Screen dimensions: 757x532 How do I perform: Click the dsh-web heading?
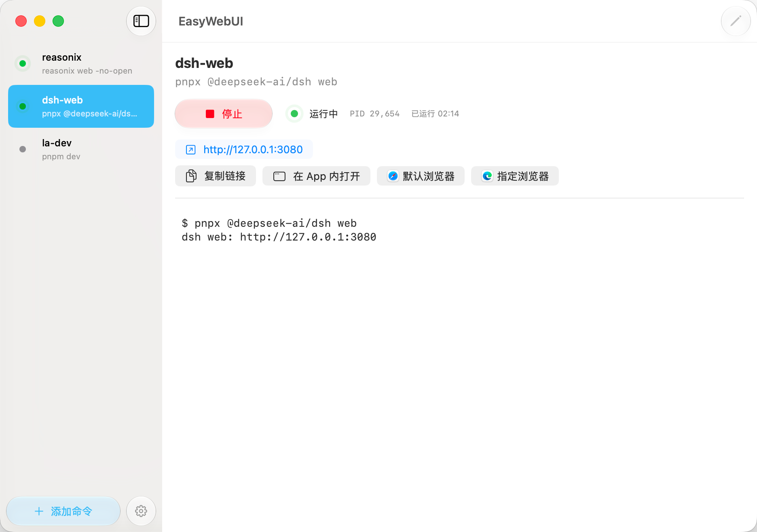204,63
